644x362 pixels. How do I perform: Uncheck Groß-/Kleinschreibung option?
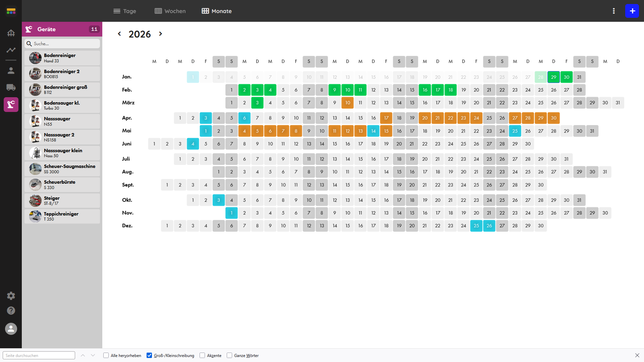click(x=149, y=355)
